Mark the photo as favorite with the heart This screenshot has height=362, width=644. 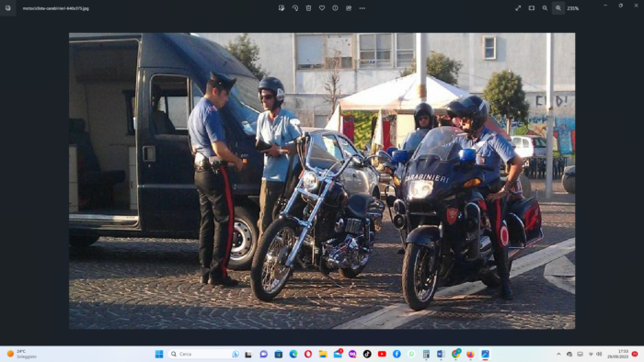pyautogui.click(x=322, y=8)
